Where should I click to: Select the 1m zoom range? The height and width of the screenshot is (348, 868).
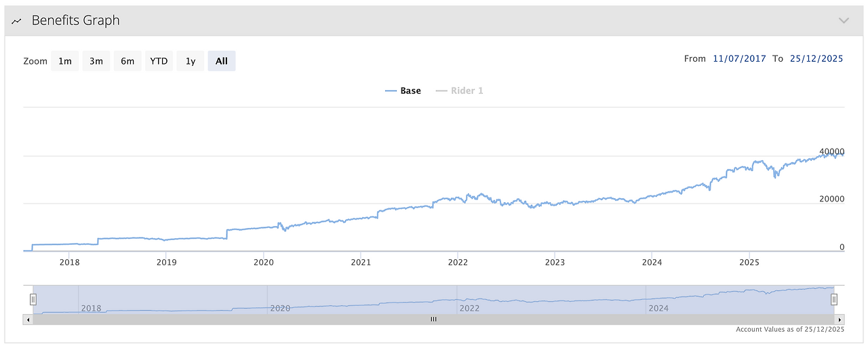[x=65, y=61]
